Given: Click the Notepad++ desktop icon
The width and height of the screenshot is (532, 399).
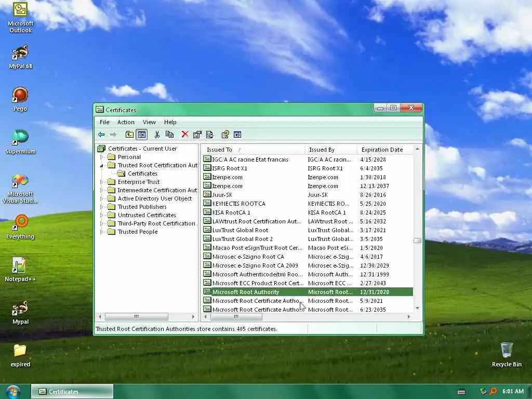Looking at the screenshot, I should coord(20,270).
